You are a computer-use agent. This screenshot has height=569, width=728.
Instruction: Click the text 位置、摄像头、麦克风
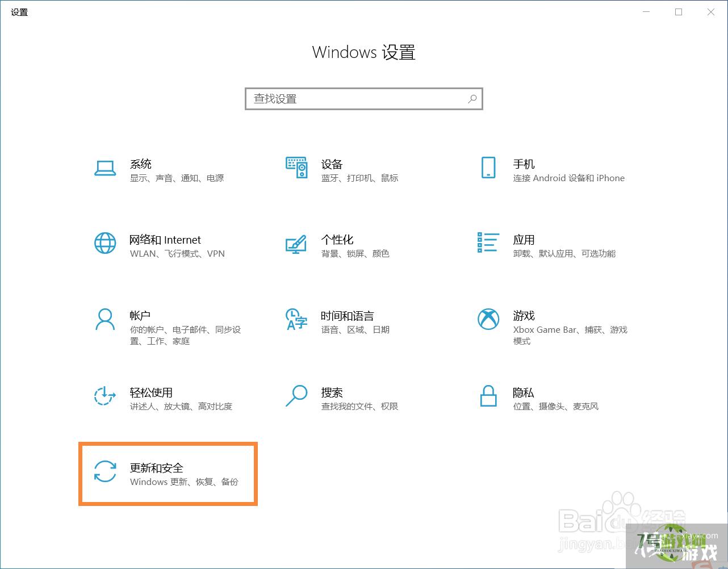click(x=556, y=407)
